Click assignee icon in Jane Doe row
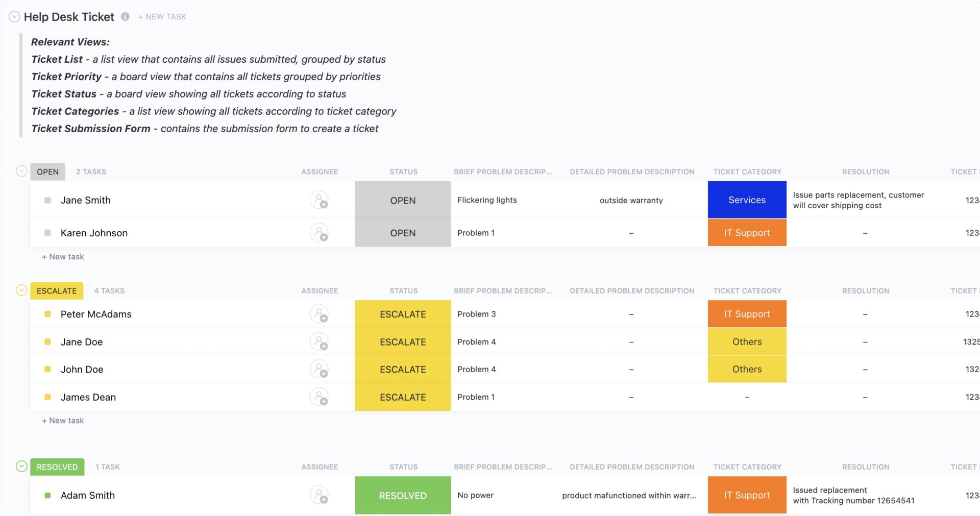Screen dimensions: 980x516 click(x=320, y=342)
